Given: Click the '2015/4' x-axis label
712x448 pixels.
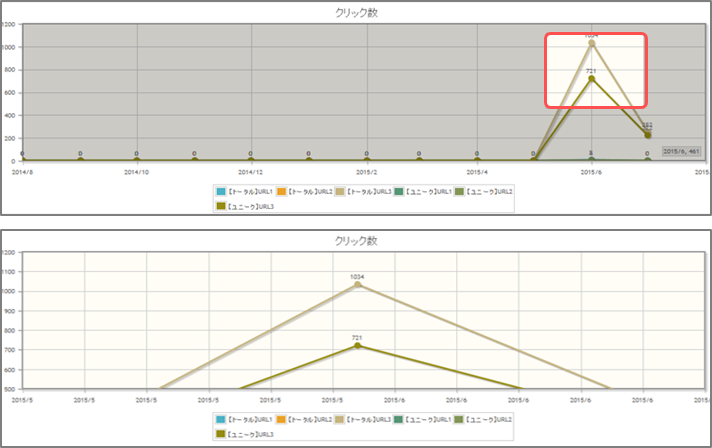Looking at the screenshot, I should click(x=477, y=172).
